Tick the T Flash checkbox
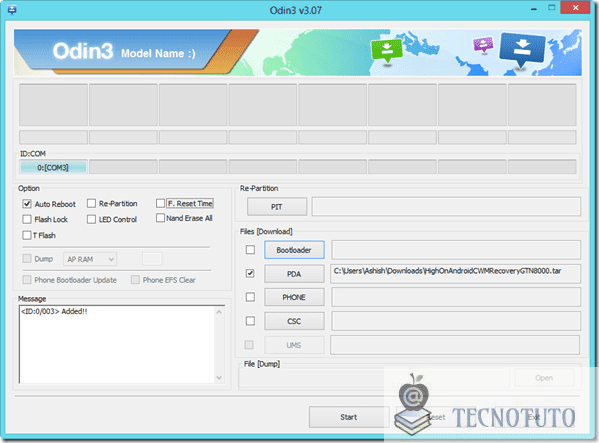The image size is (599, 443). point(27,235)
